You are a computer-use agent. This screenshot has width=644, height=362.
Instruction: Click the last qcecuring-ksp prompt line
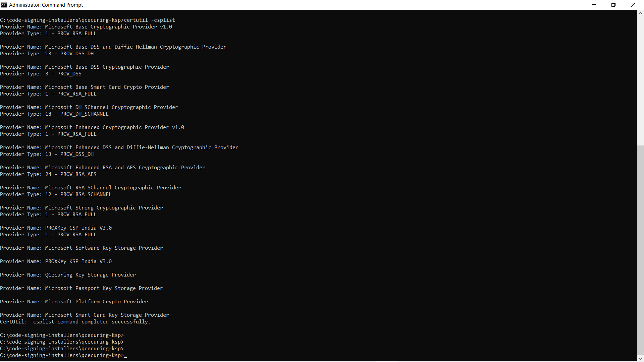pyautogui.click(x=62, y=355)
